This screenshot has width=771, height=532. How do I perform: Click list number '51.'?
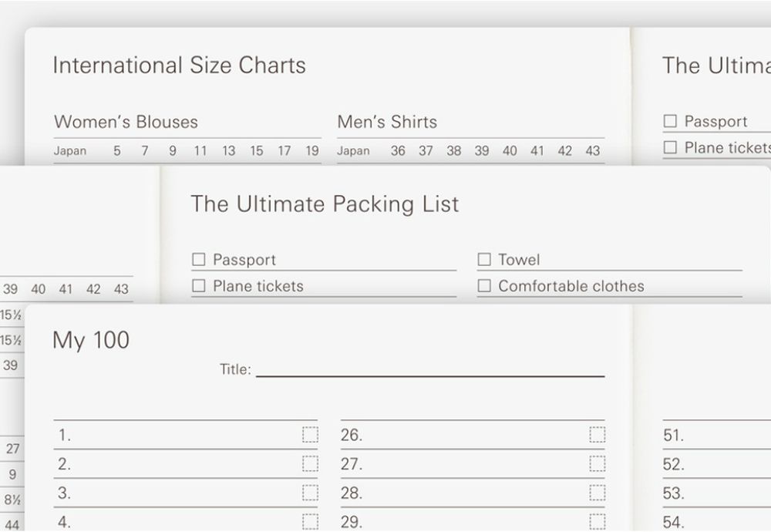click(x=673, y=435)
